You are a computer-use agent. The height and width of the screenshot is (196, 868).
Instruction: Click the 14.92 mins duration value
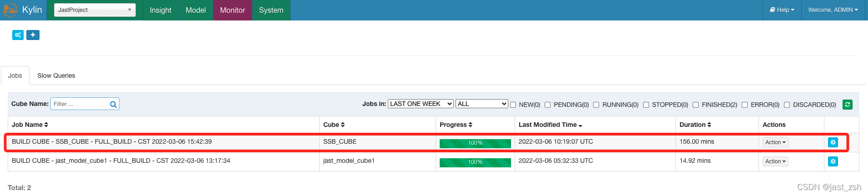(x=695, y=161)
